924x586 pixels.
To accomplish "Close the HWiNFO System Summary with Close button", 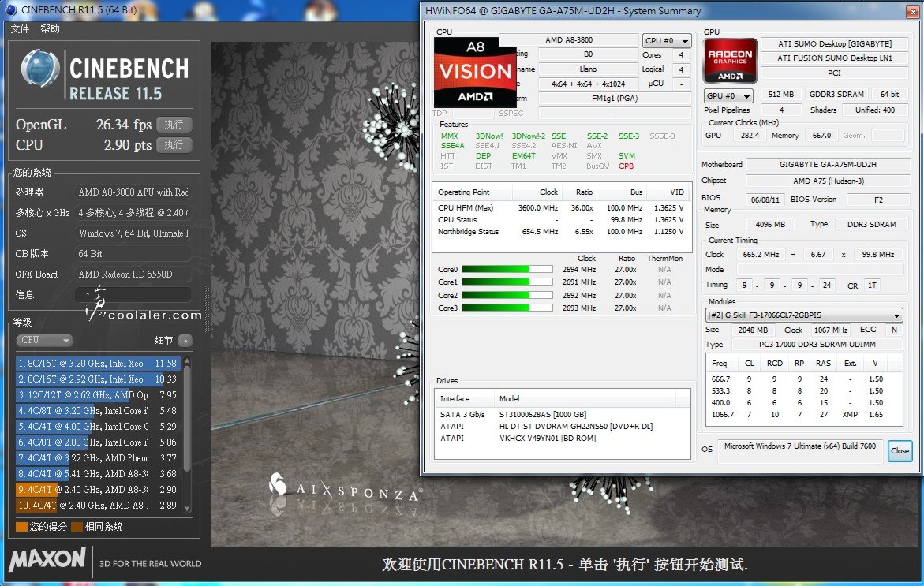I will [900, 450].
